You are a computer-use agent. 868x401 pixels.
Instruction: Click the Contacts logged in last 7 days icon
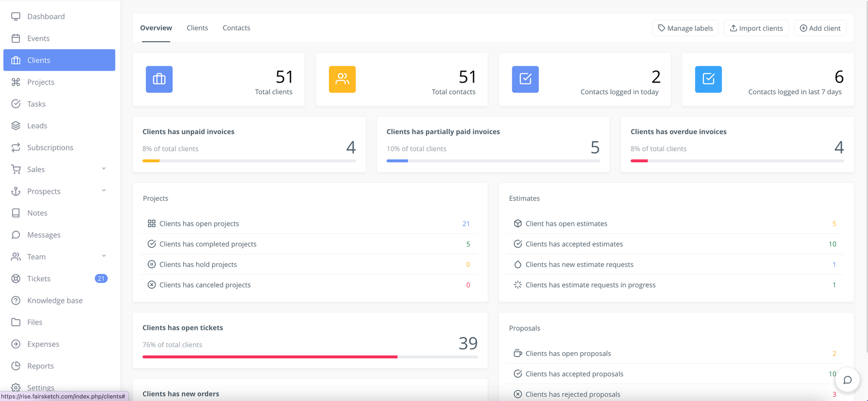(708, 79)
